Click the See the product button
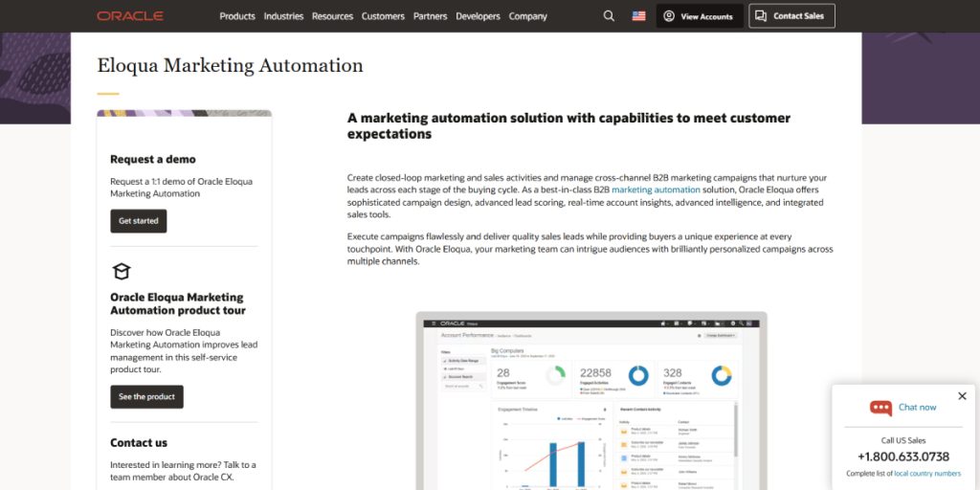Screen dimensions: 980x490 (146, 397)
